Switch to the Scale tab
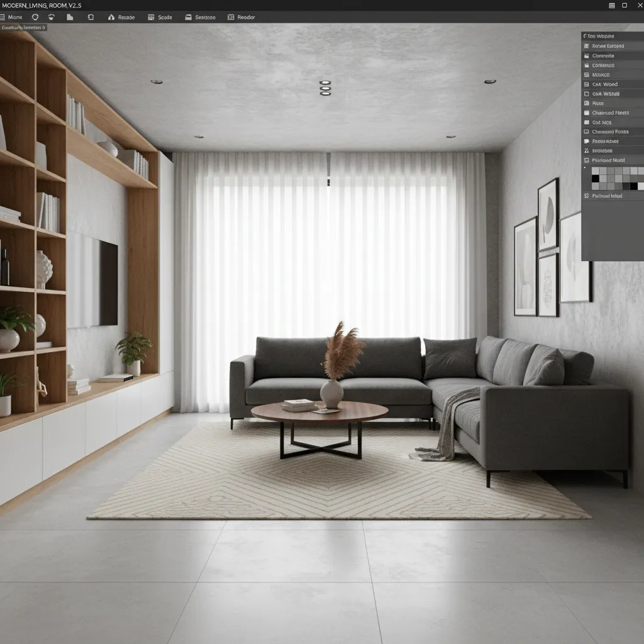The width and height of the screenshot is (644, 644). (164, 17)
